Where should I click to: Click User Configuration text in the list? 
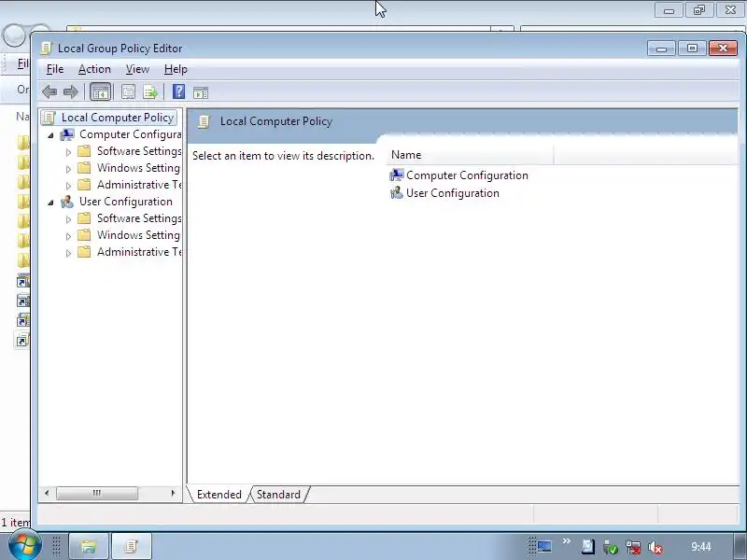pyautogui.click(x=453, y=193)
